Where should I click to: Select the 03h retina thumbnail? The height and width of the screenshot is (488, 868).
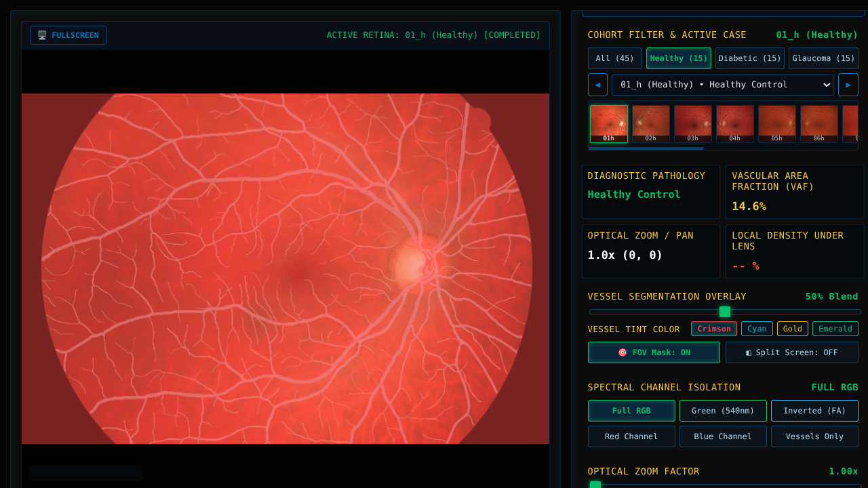[x=693, y=124]
